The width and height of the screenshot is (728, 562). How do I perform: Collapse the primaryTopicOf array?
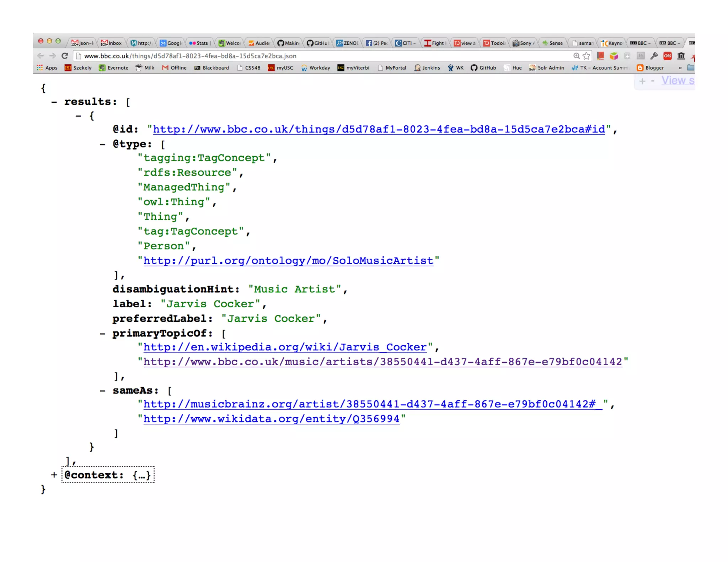tap(103, 334)
